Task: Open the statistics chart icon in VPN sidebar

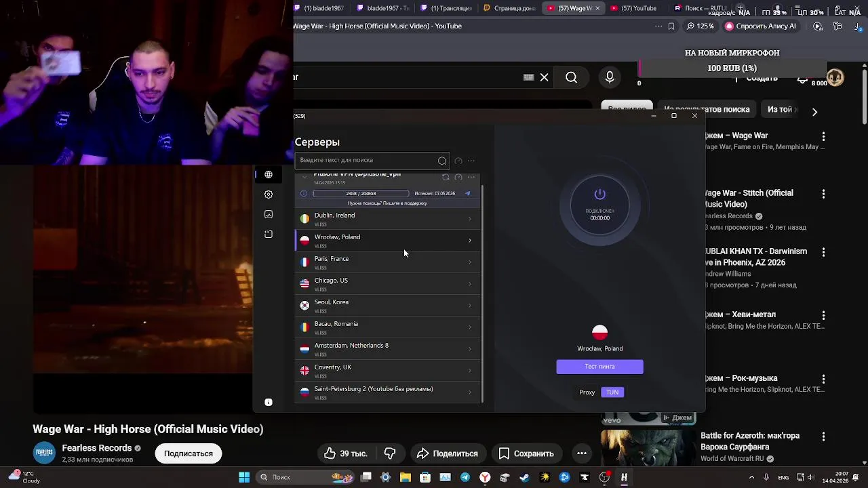Action: pos(269,214)
